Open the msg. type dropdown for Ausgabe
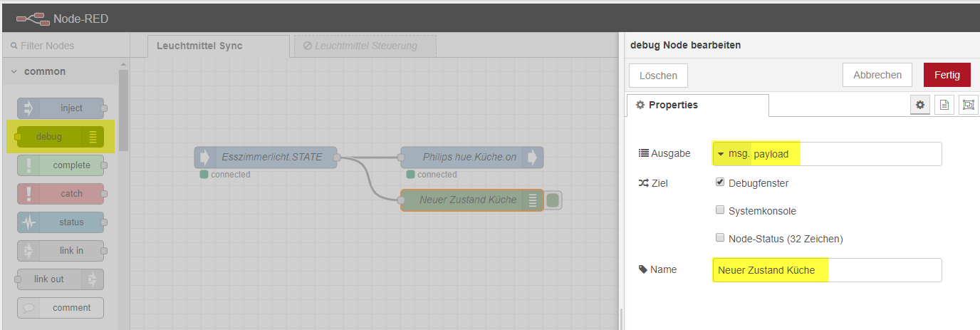 (732, 154)
